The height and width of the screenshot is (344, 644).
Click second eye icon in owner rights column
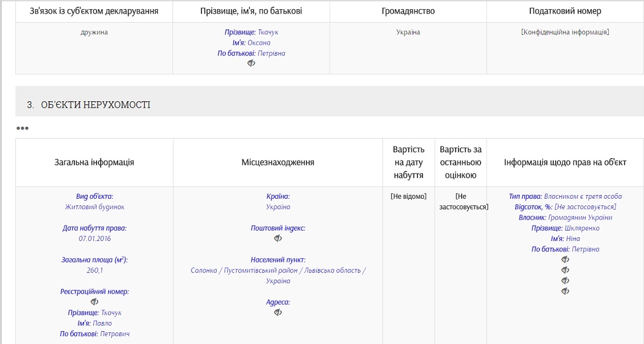pos(565,270)
